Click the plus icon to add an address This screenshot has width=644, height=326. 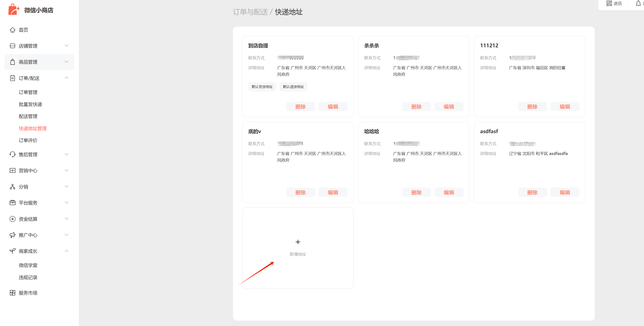coord(298,242)
